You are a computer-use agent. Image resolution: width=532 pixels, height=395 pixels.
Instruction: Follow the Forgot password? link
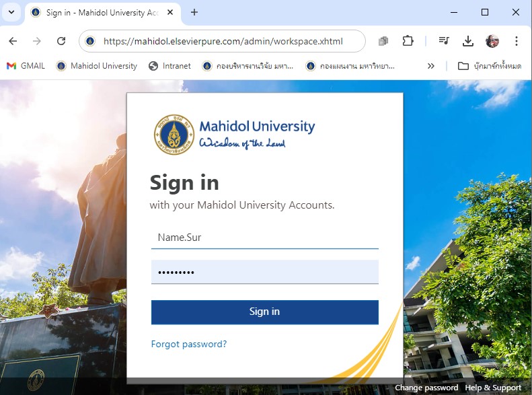tap(188, 344)
